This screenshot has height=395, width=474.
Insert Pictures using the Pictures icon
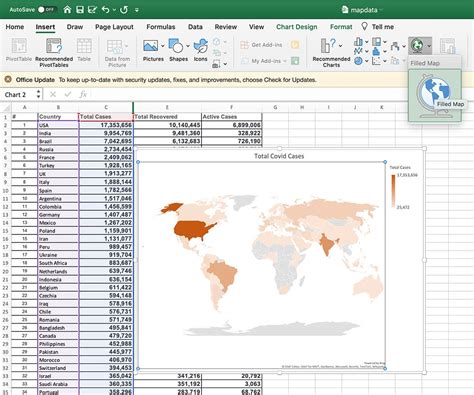150,46
